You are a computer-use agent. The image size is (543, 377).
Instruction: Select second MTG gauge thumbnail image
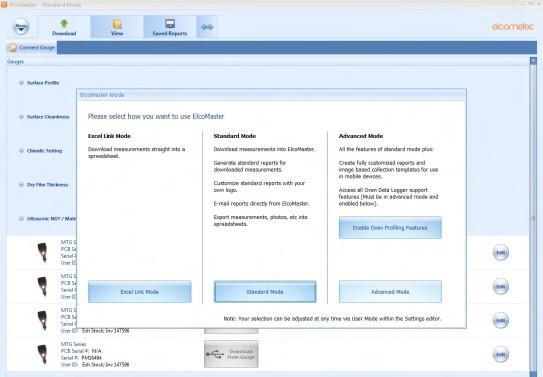pyautogui.click(x=42, y=286)
